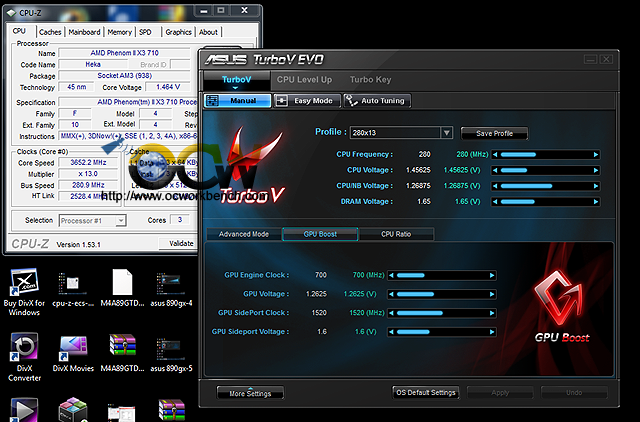Increase GPU Voltage with right arrow
Viewport: 640px width, 422px height.
coord(492,294)
